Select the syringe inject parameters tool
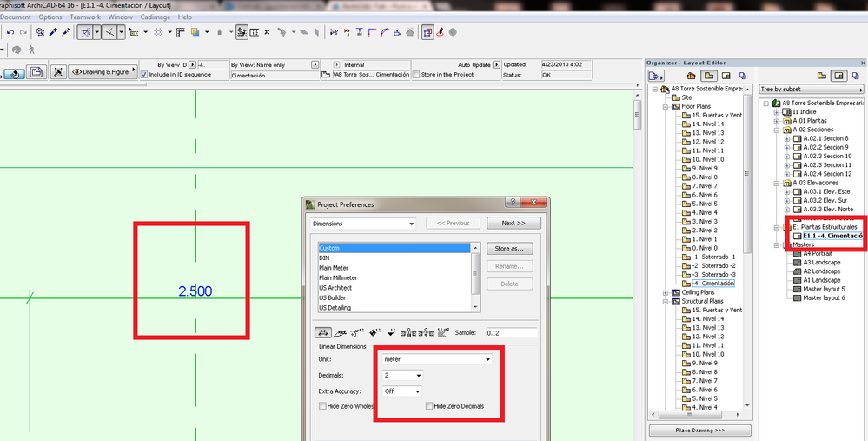Viewport: 868px width, 441px height. click(x=66, y=32)
